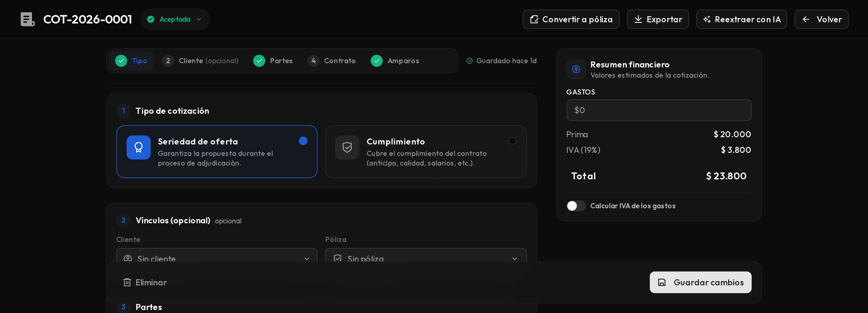Click the IVA (19%) value $ 3.800

point(736,150)
